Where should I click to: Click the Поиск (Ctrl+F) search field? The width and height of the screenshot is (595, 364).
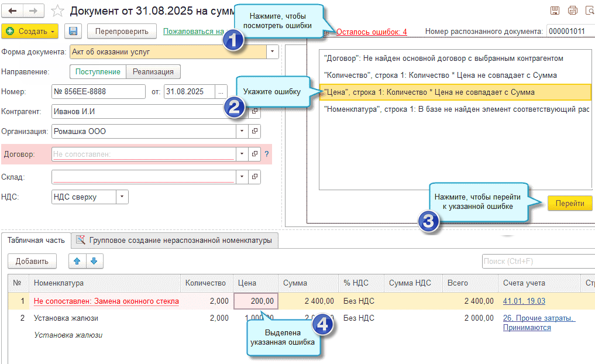click(x=537, y=261)
